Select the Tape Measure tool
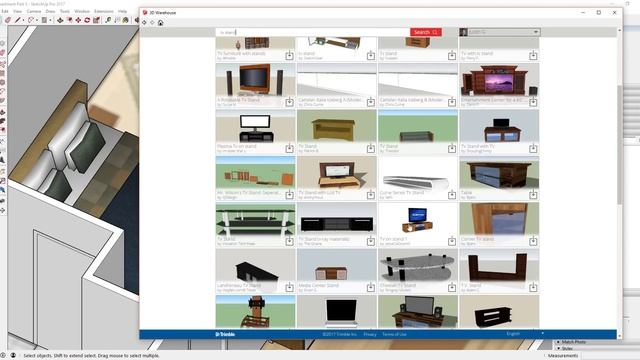This screenshot has width=640, height=360. (108, 20)
